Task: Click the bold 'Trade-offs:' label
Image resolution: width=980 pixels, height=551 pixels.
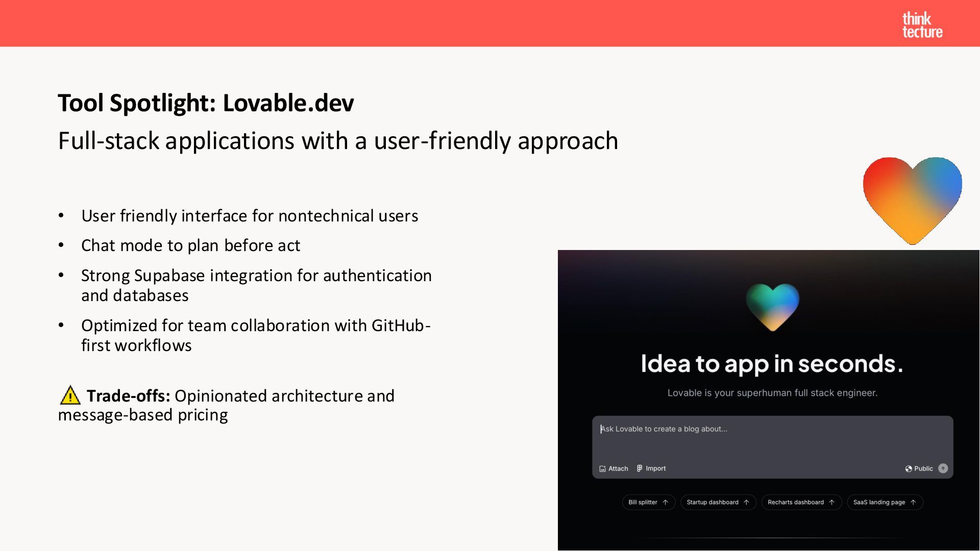Action: [128, 396]
